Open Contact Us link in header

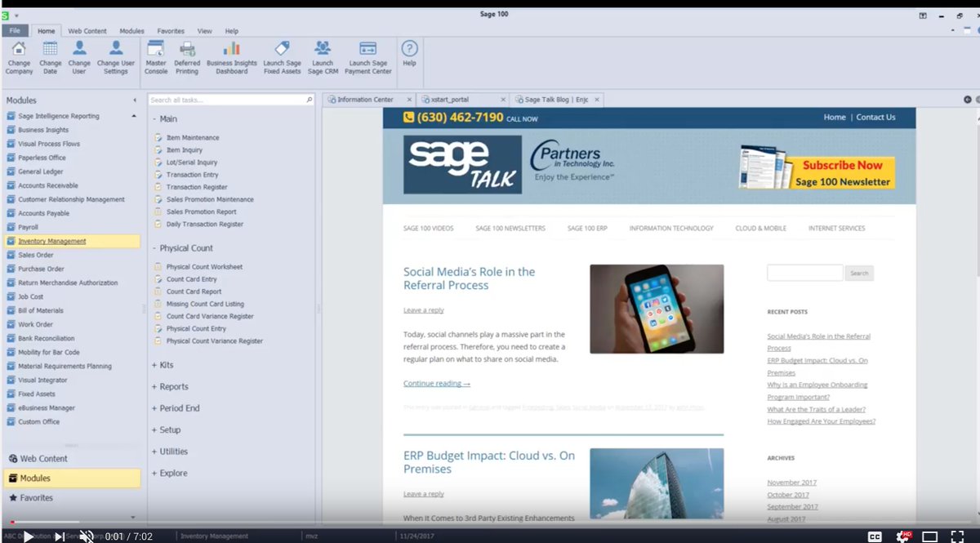point(875,118)
